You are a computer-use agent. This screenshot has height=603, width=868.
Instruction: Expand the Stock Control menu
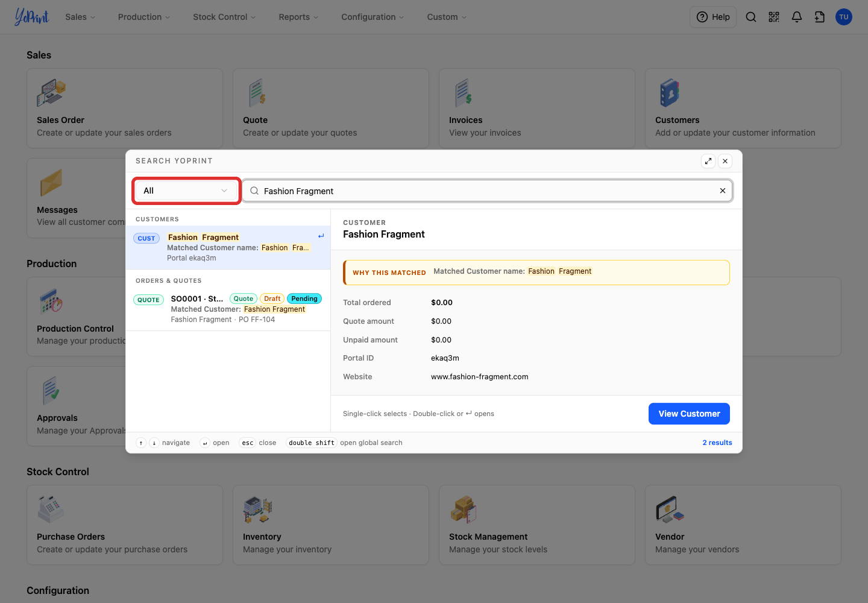coord(224,17)
